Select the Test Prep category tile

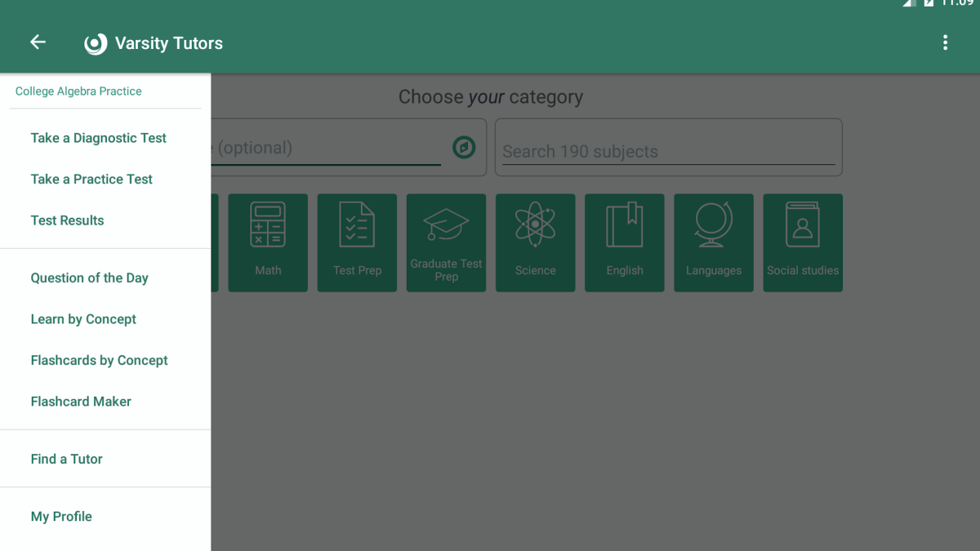[357, 242]
